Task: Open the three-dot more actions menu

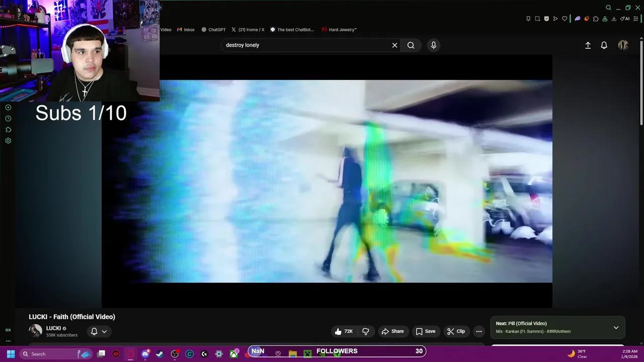Action: [x=479, y=331]
